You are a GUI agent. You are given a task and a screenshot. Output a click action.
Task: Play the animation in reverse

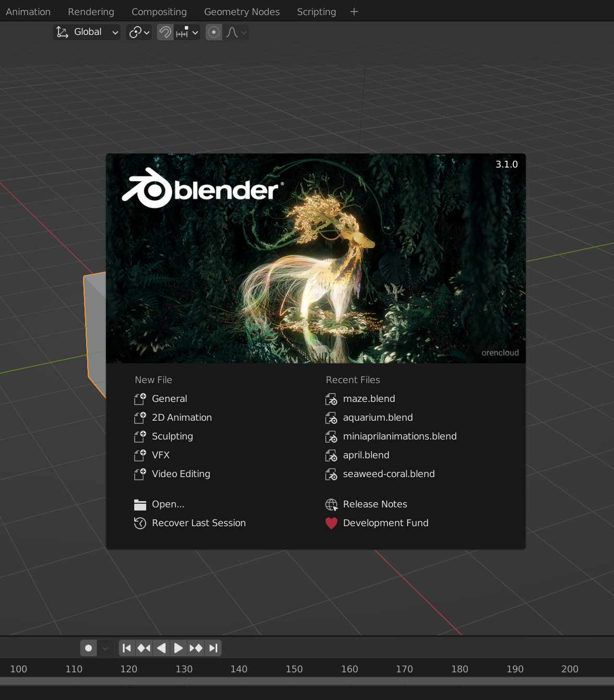(161, 648)
